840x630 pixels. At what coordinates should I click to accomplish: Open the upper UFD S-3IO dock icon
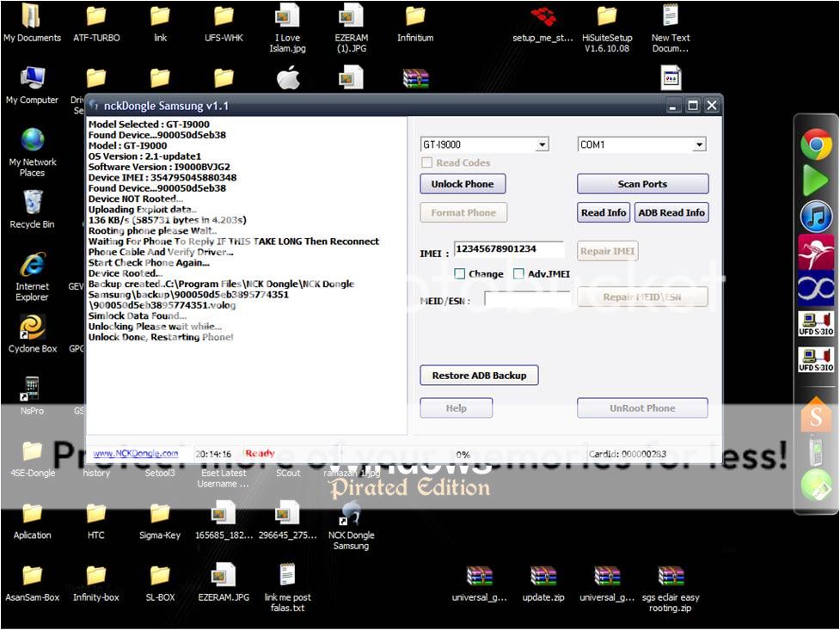(x=816, y=324)
